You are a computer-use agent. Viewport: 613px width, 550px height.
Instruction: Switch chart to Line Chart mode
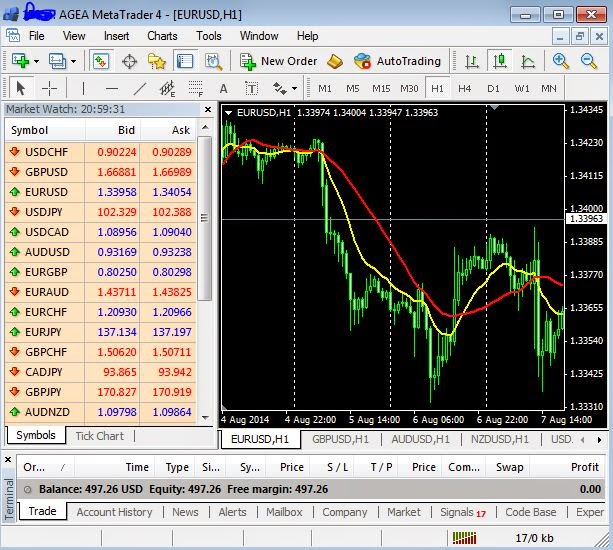click(528, 61)
